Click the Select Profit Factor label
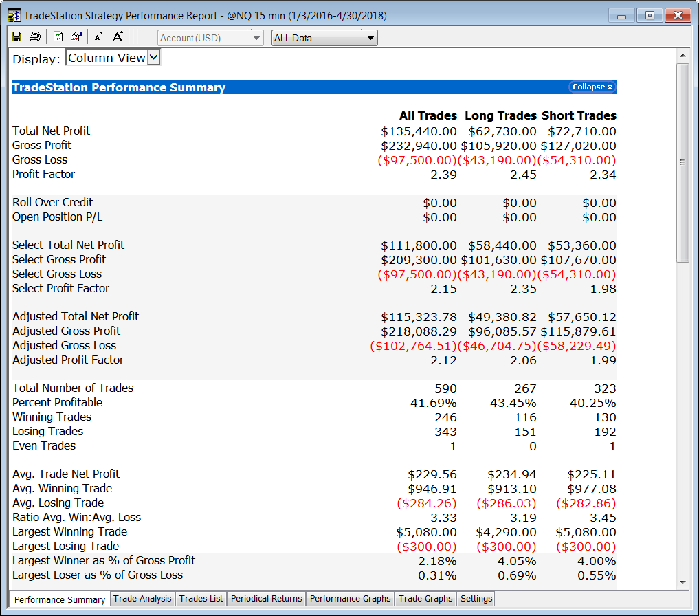Screen dimensions: 699x616 [60, 289]
